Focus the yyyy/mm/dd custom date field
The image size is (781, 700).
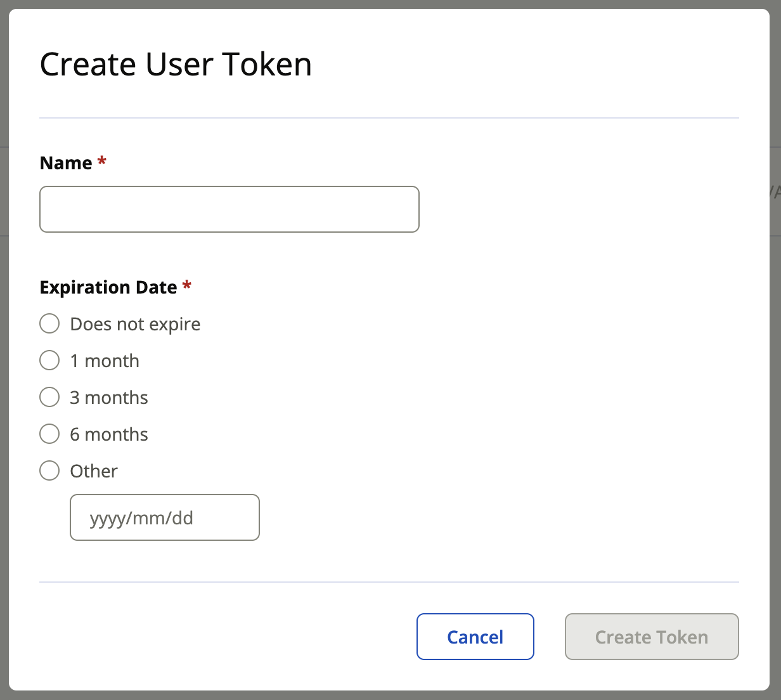[164, 517]
